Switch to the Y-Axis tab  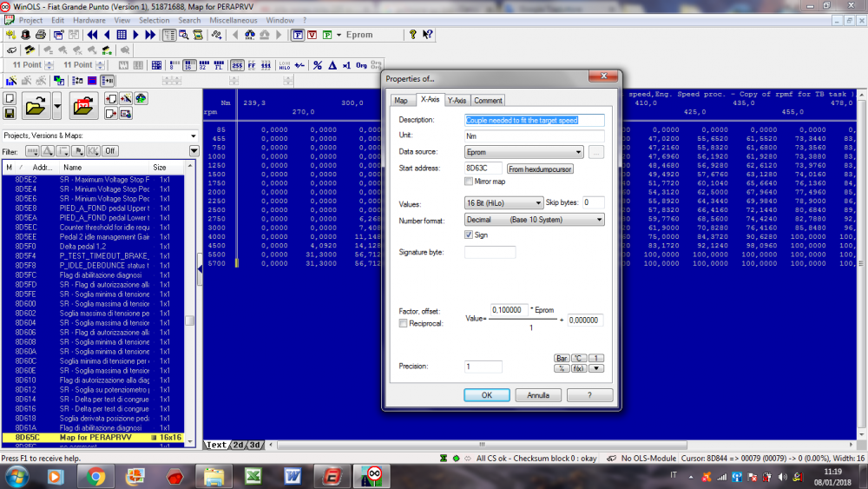457,101
